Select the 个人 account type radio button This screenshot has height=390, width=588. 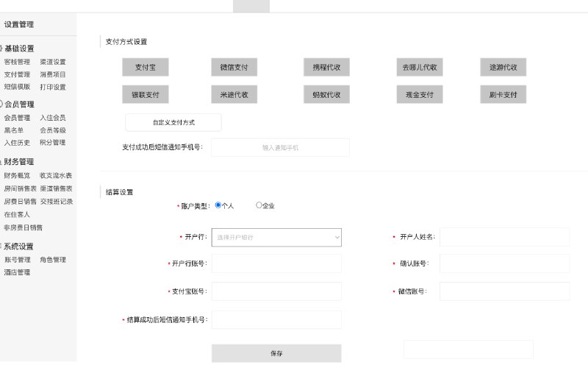coord(218,205)
